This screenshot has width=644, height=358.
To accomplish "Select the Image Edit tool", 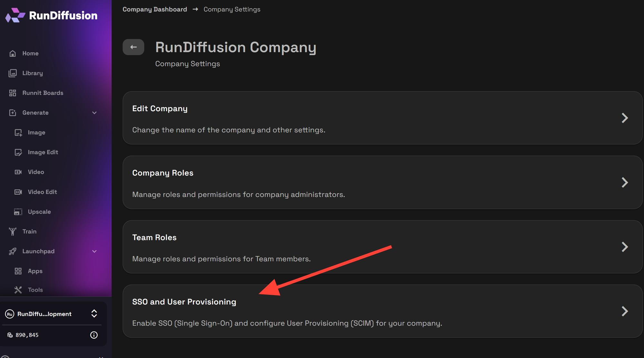I will click(x=43, y=152).
